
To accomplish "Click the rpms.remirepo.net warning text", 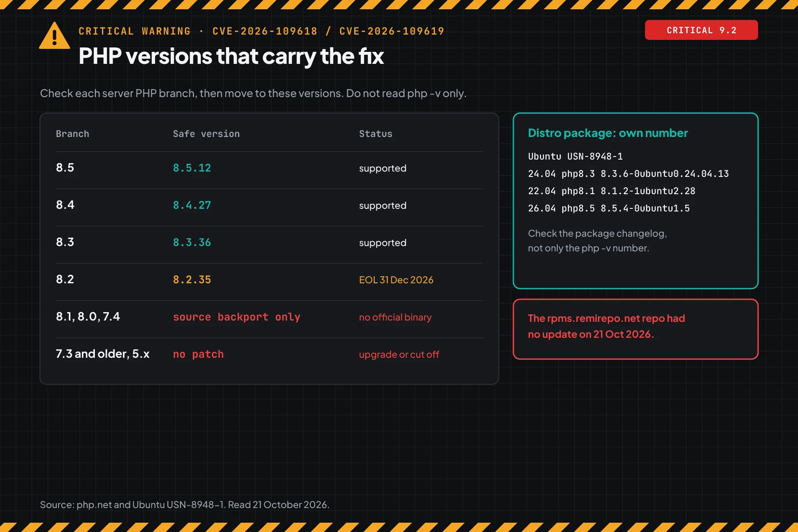I will tap(606, 326).
